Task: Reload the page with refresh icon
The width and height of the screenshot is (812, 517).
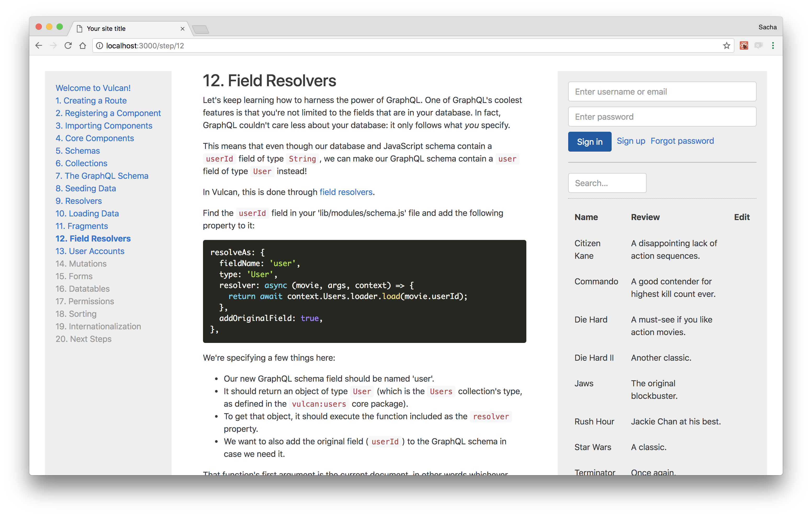Action: 68,45
